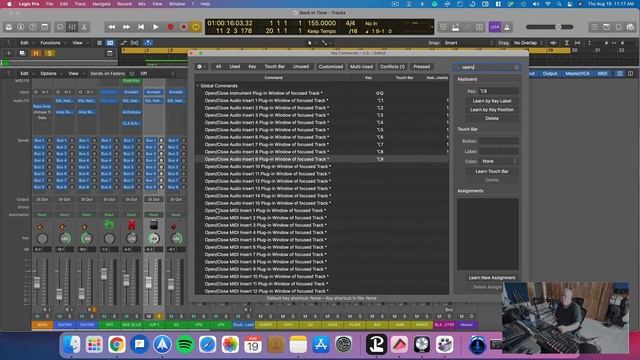Open the Inspector button in control bar
Image resolution: width=640 pixels, height=360 pixels.
point(20,27)
